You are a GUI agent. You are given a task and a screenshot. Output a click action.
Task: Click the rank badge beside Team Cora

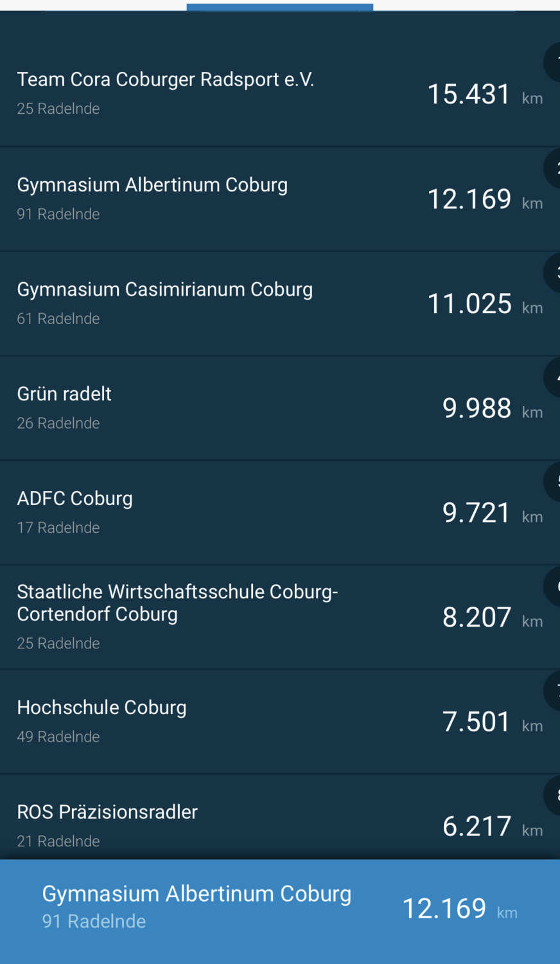point(552,62)
